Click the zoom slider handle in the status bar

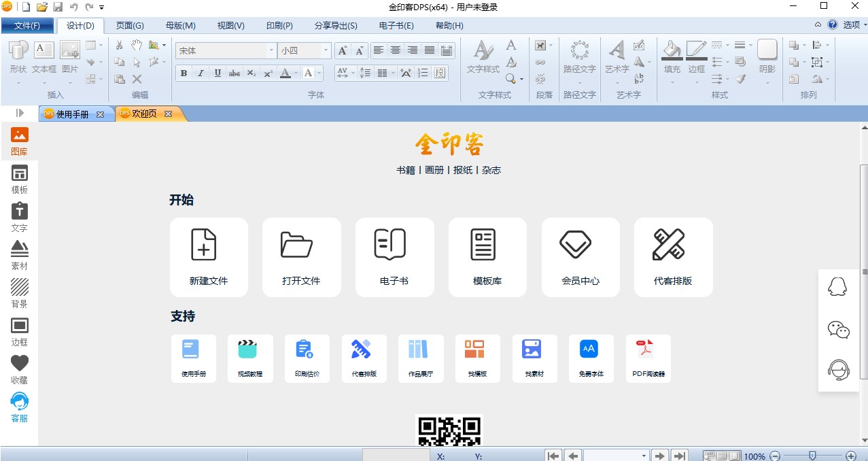(x=812, y=456)
